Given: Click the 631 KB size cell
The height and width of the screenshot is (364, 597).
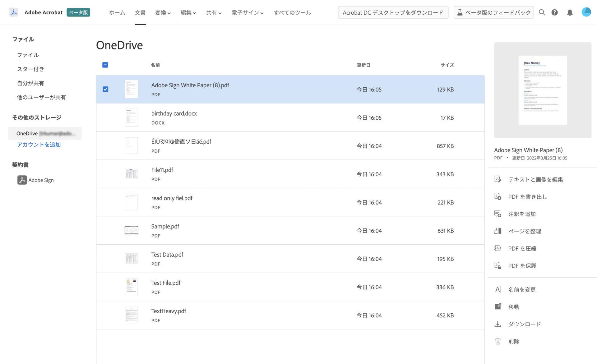Looking at the screenshot, I should [446, 231].
